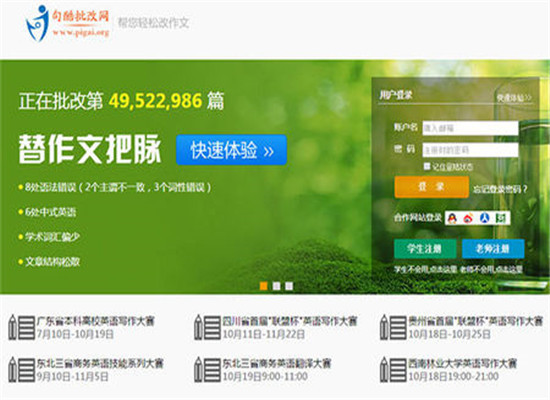Focus the 账户名 input field
The image size is (550, 400).
pyautogui.click(x=470, y=128)
